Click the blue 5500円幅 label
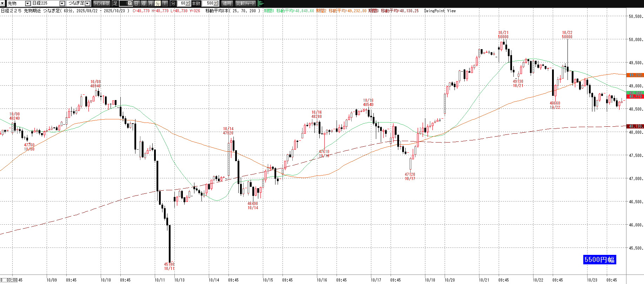644x284 pixels. click(x=599, y=259)
